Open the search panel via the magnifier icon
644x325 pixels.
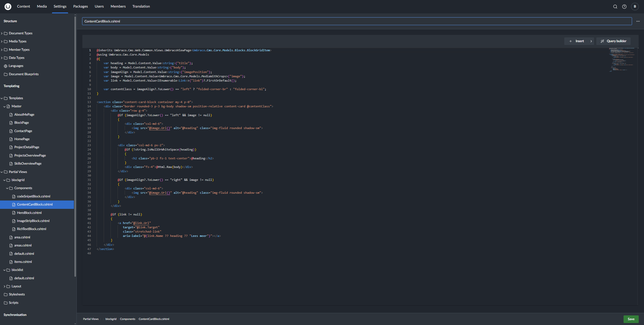(615, 6)
